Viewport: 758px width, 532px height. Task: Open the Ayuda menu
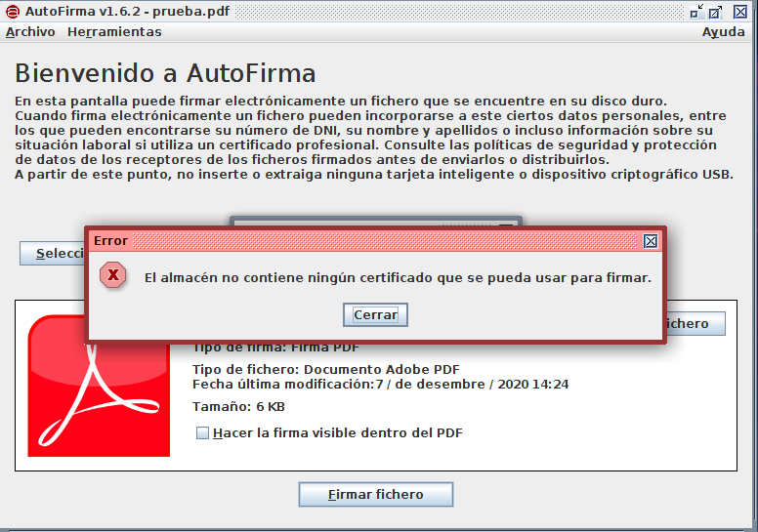pyautogui.click(x=723, y=32)
